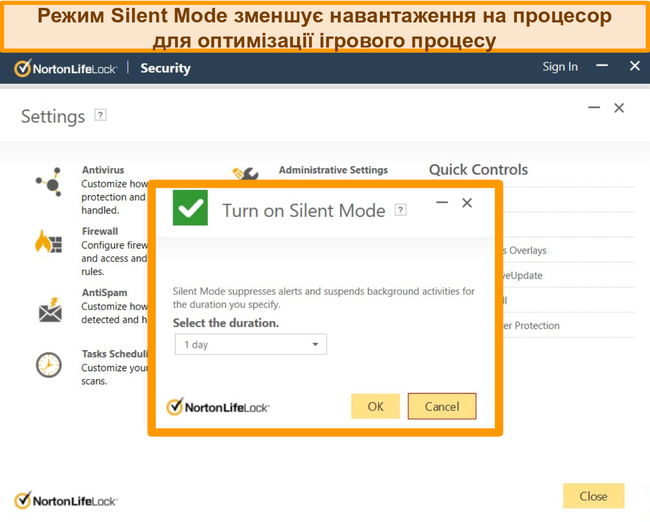The width and height of the screenshot is (650, 522).
Task: Click Sign In in the header
Action: (x=560, y=67)
